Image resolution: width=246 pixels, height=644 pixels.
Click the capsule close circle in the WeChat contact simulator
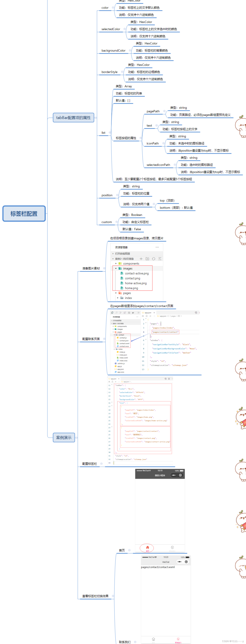[186, 562]
